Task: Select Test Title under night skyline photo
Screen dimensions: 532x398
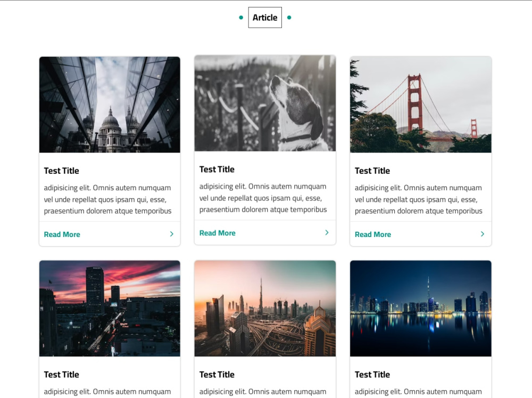Action: tap(372, 375)
